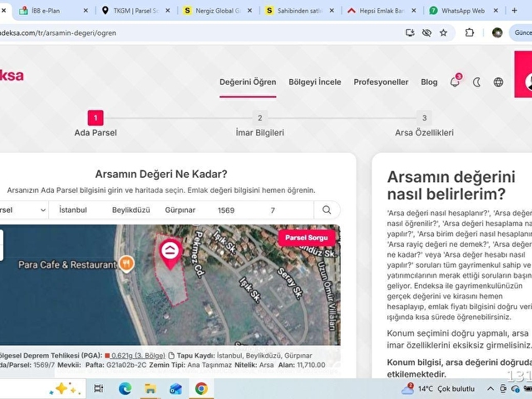532x399 pixels.
Task: Open the WhatsApp Web tab
Action: tap(463, 11)
